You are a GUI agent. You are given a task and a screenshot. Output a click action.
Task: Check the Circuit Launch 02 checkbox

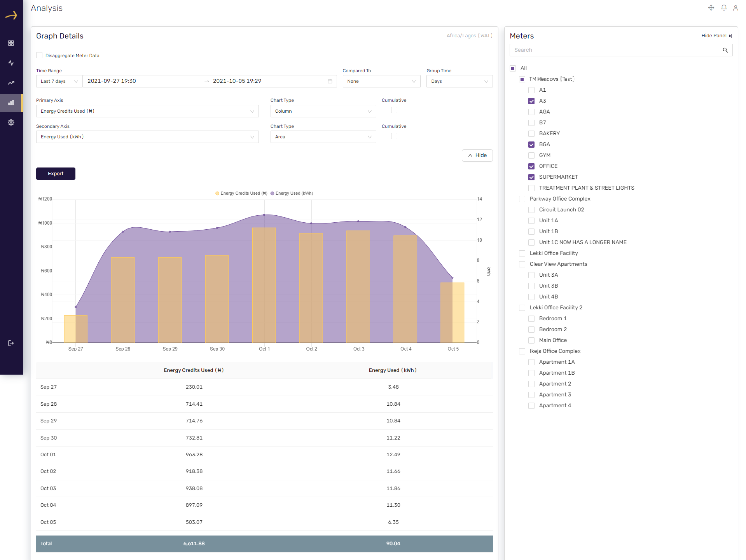(531, 210)
